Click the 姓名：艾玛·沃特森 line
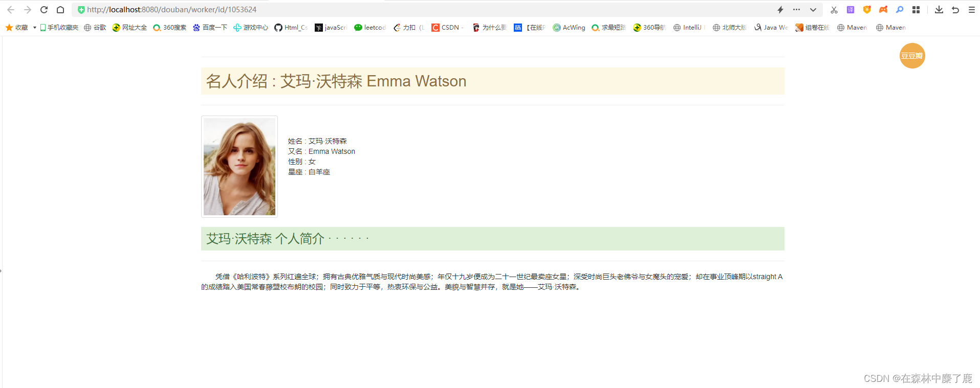Viewport: 980px width, 388px height. 317,141
